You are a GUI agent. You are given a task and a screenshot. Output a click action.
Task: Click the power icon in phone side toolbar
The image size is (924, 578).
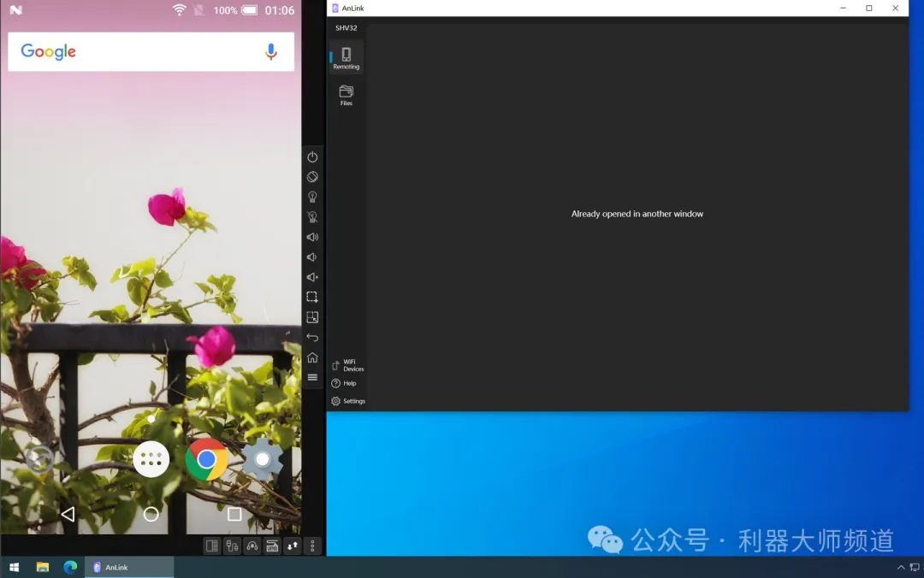(312, 156)
